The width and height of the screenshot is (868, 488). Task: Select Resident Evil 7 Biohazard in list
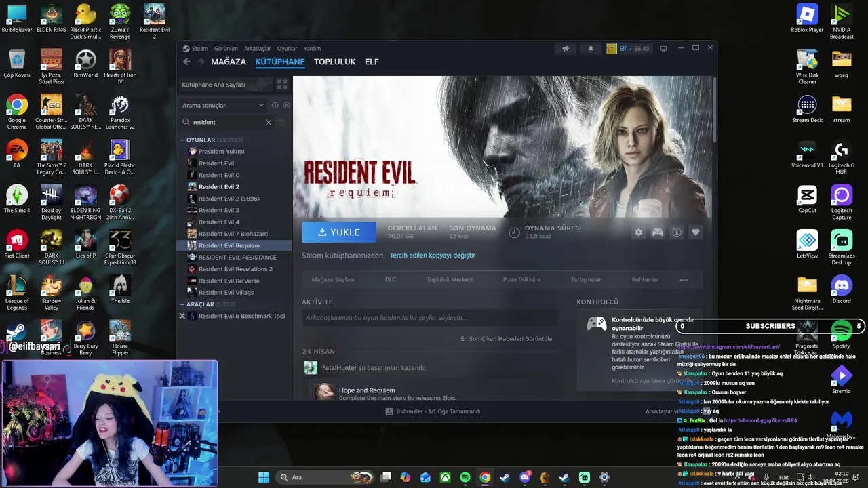pyautogui.click(x=234, y=234)
